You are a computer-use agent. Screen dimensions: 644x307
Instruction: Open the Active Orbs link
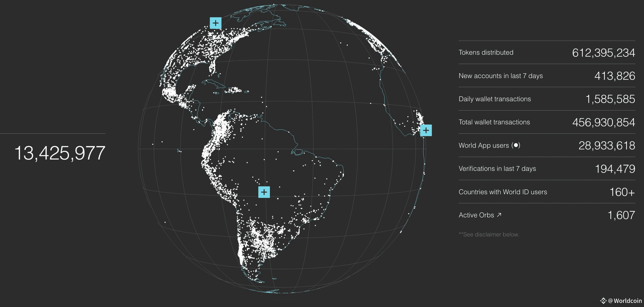pos(480,215)
